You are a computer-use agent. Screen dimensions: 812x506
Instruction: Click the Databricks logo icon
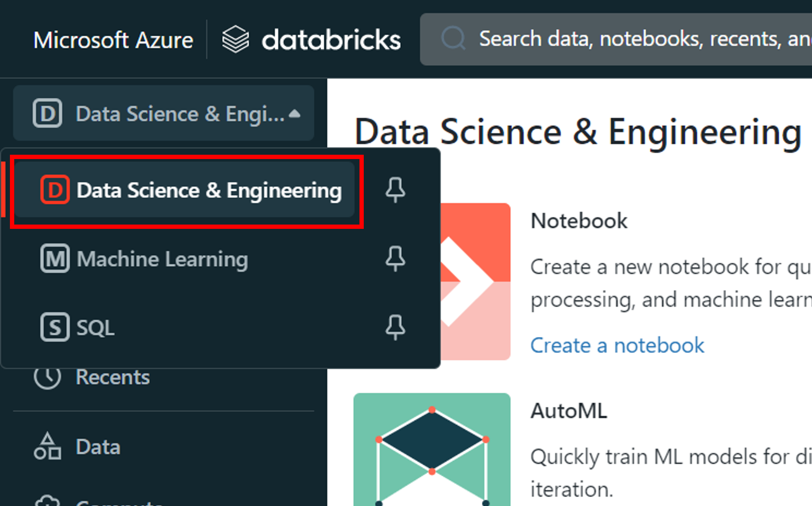click(235, 40)
